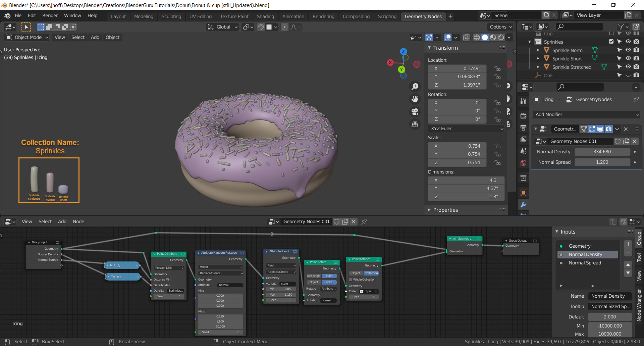Switch to the Shading workspace tab
Screen dimensions: 644x346
click(x=265, y=16)
